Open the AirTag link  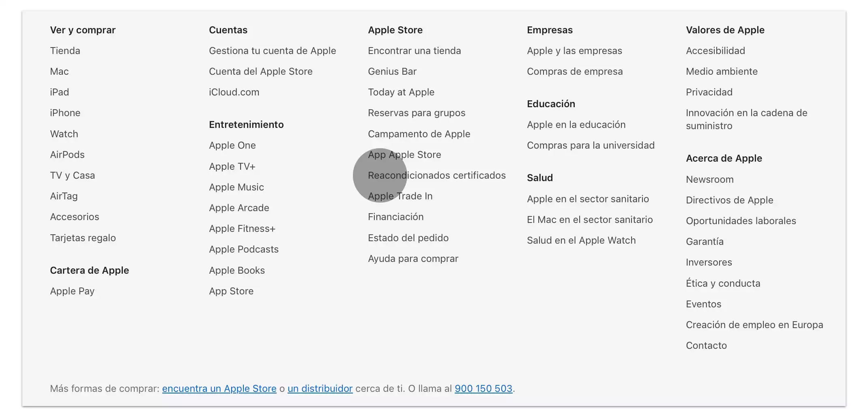[64, 196]
